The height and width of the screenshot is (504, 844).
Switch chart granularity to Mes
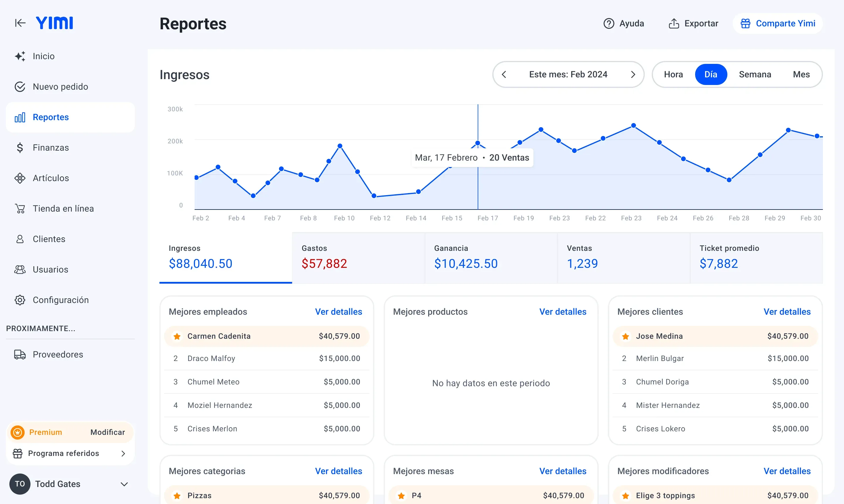click(801, 74)
